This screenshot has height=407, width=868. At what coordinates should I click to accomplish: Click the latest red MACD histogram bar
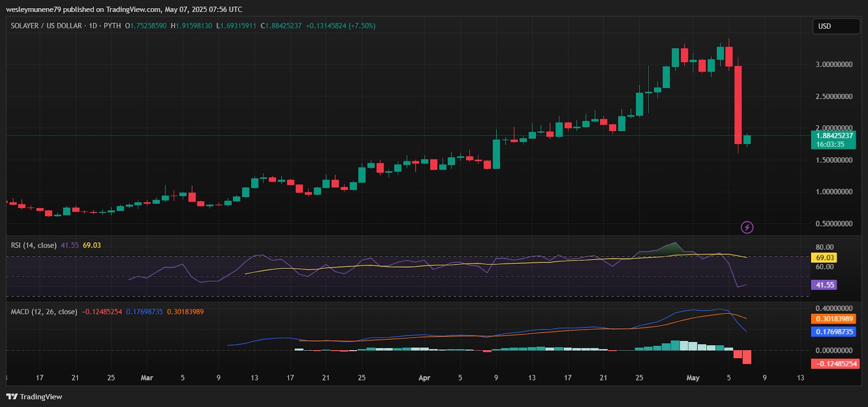[x=747, y=357]
